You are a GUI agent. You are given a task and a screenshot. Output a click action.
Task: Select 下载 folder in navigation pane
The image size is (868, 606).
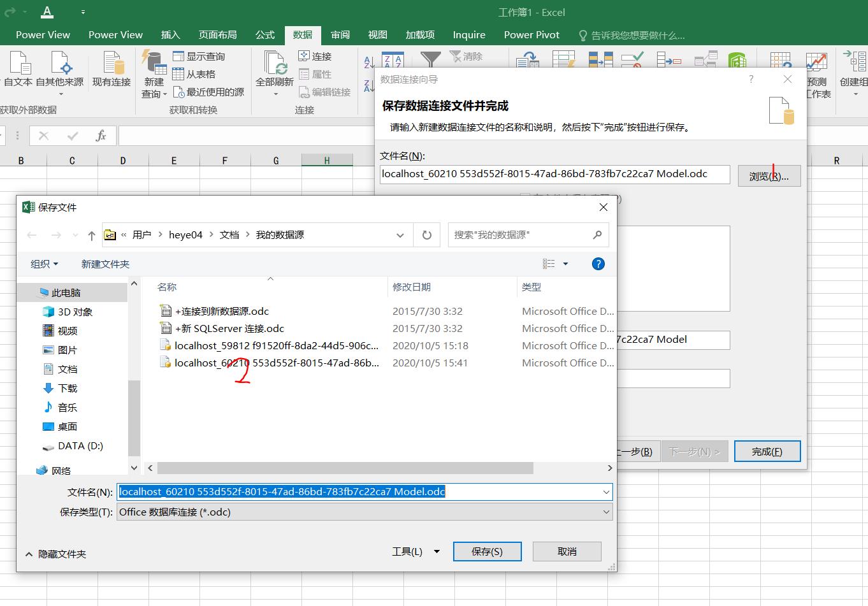tap(60, 388)
